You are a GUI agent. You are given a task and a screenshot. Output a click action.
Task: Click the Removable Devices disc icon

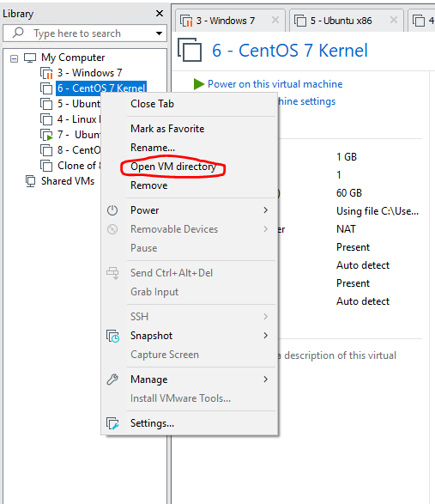pyautogui.click(x=112, y=229)
